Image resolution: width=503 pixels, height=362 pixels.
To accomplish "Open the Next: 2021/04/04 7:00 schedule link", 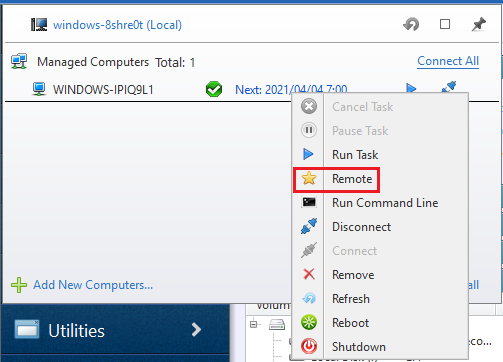I will 291,89.
